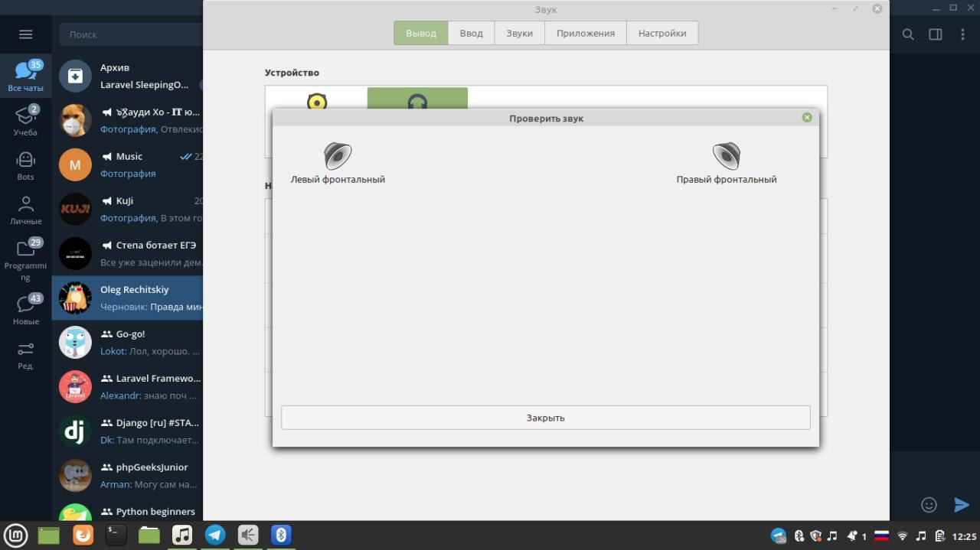The image size is (980, 550).
Task: Open the Архив chat list entry
Action: pos(127,76)
